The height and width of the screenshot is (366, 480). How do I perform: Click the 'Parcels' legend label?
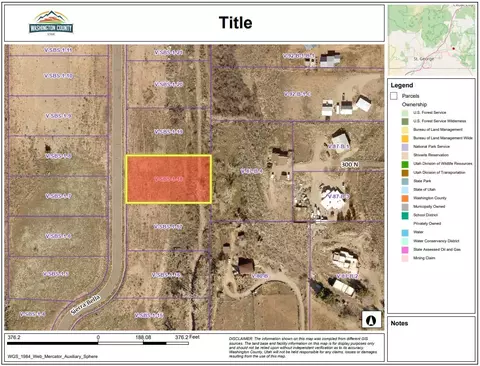(x=410, y=96)
